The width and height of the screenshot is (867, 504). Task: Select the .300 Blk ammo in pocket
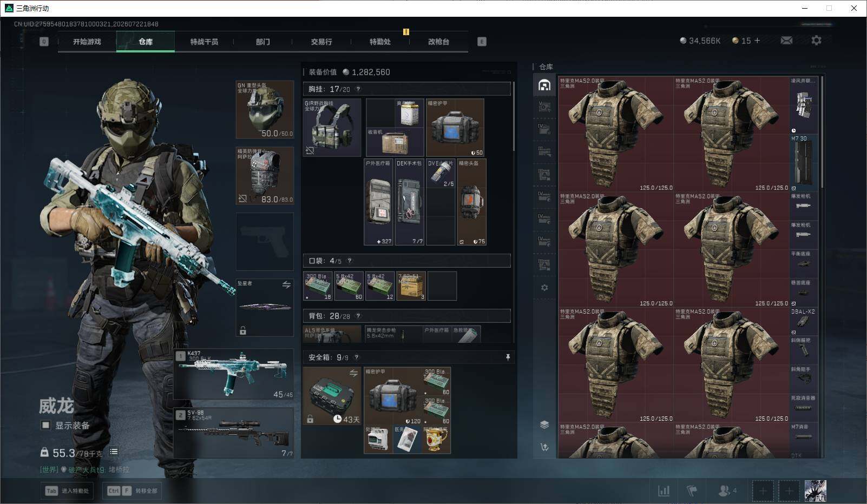[x=318, y=286]
